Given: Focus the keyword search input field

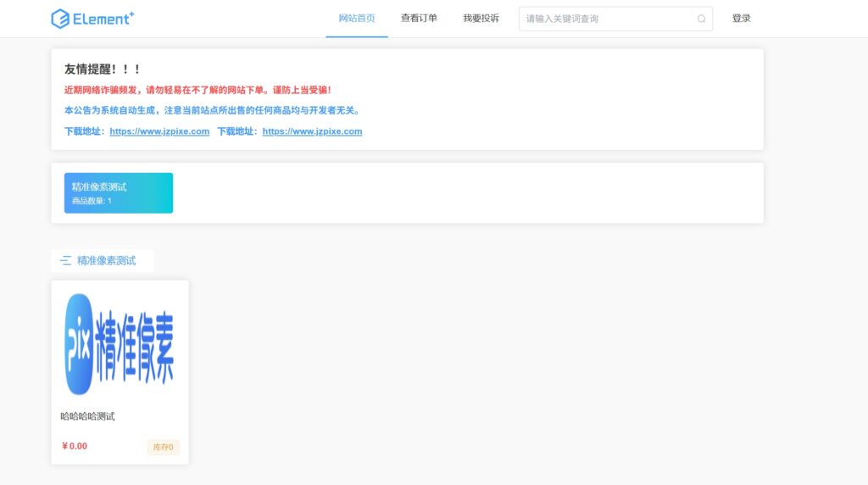Looking at the screenshot, I should pyautogui.click(x=615, y=19).
